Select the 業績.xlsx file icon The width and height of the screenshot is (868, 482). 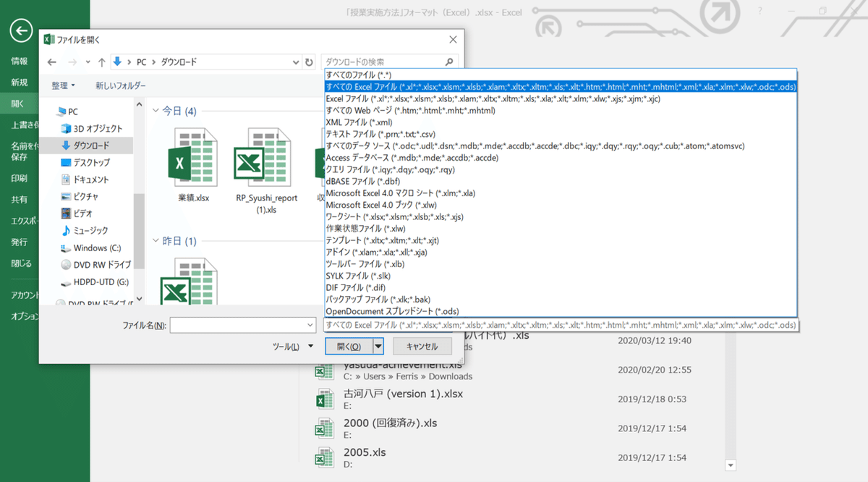192,158
